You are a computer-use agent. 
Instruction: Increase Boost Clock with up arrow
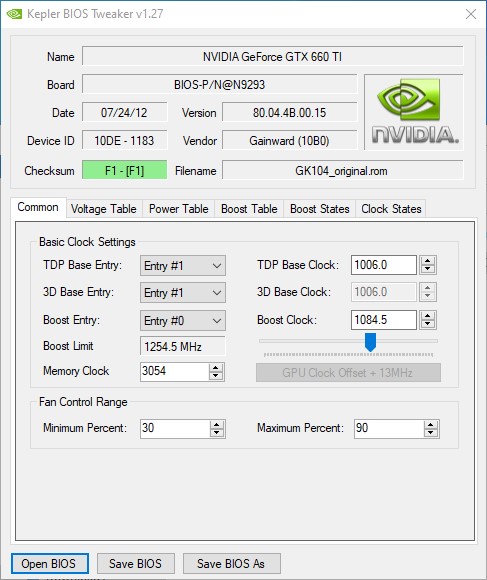point(428,316)
